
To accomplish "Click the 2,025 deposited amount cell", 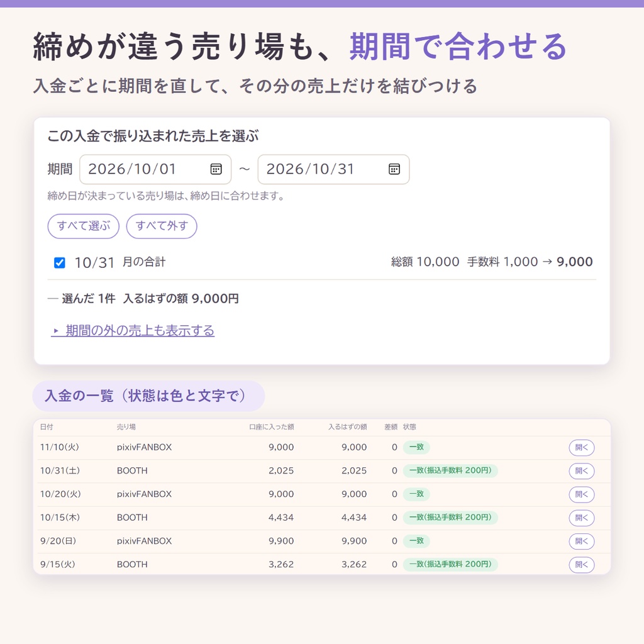I will (x=281, y=470).
